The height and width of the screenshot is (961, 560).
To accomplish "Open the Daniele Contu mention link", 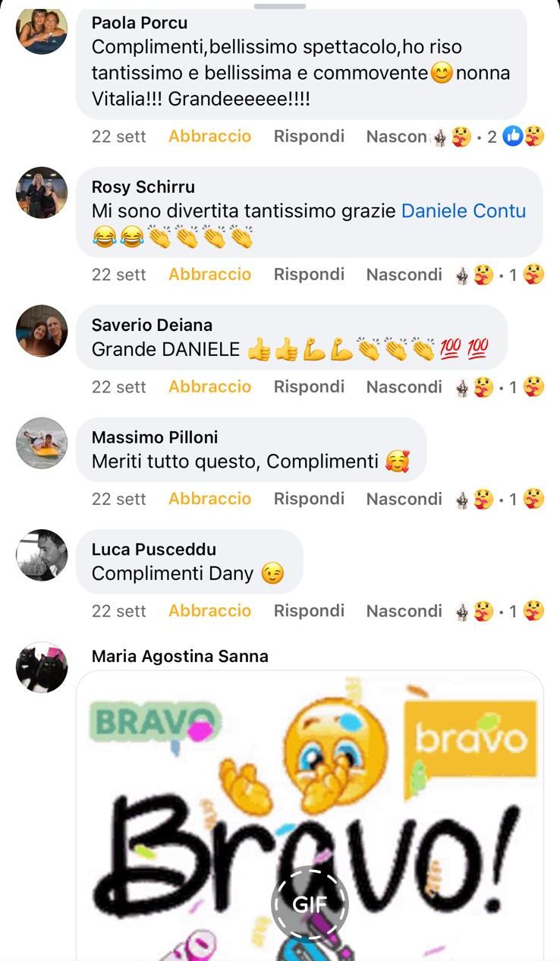I will pos(464,211).
